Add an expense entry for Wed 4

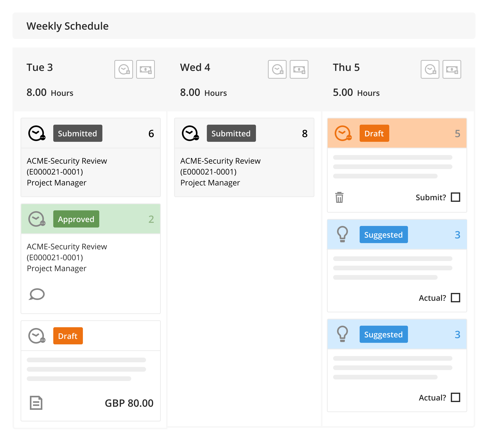coord(299,69)
